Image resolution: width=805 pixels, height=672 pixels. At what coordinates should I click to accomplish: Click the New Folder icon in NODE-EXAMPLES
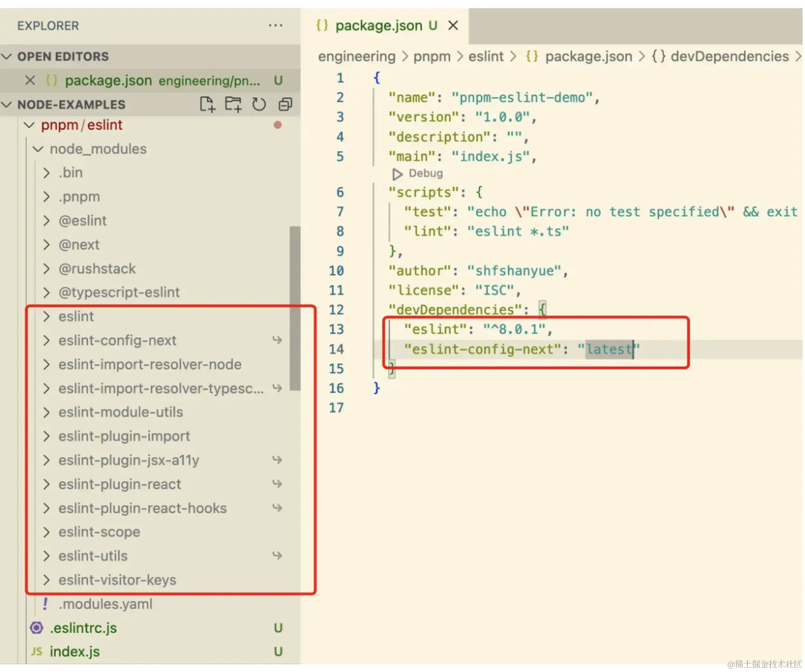point(233,104)
